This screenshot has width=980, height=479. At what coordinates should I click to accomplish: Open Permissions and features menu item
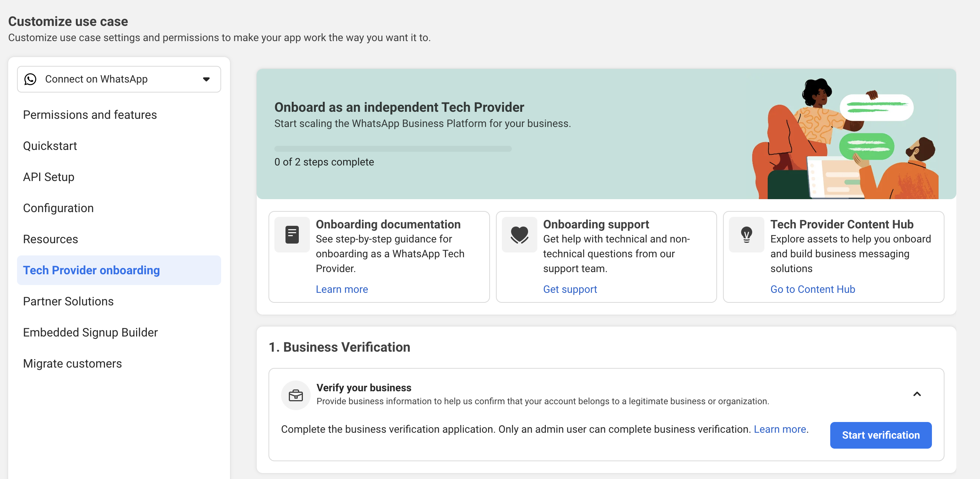(90, 115)
